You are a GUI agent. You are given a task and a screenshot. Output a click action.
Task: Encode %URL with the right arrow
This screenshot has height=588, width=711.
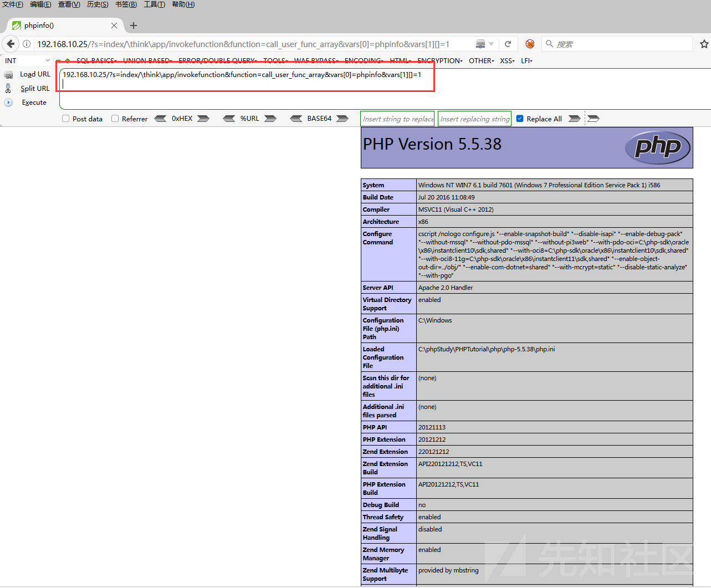[270, 119]
